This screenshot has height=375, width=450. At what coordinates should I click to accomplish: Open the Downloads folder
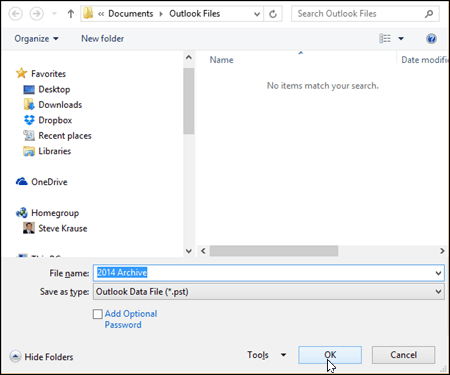tap(60, 105)
